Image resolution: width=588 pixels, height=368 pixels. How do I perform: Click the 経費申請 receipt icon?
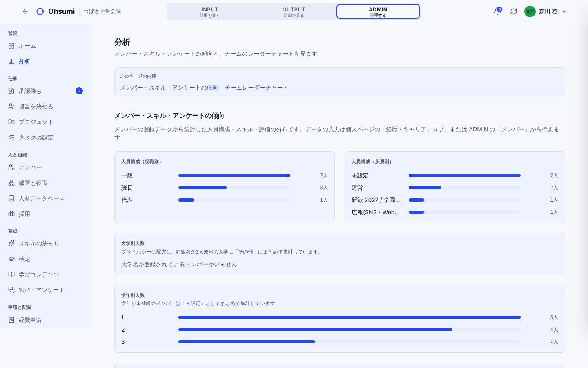point(11,320)
